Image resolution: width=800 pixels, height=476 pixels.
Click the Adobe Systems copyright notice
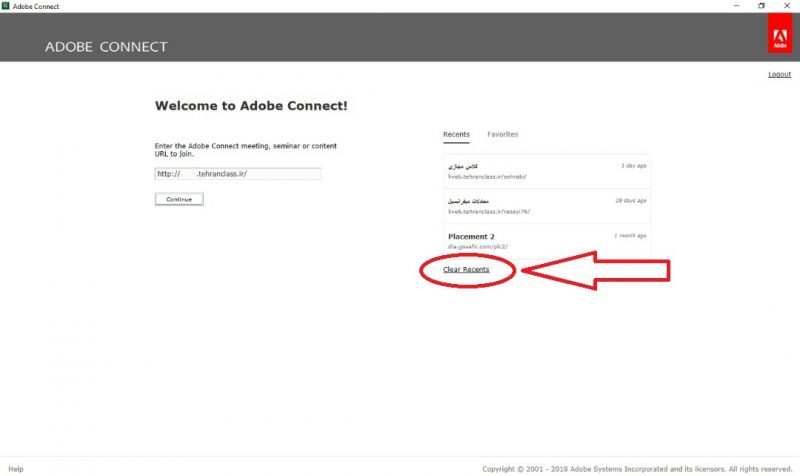636,468
